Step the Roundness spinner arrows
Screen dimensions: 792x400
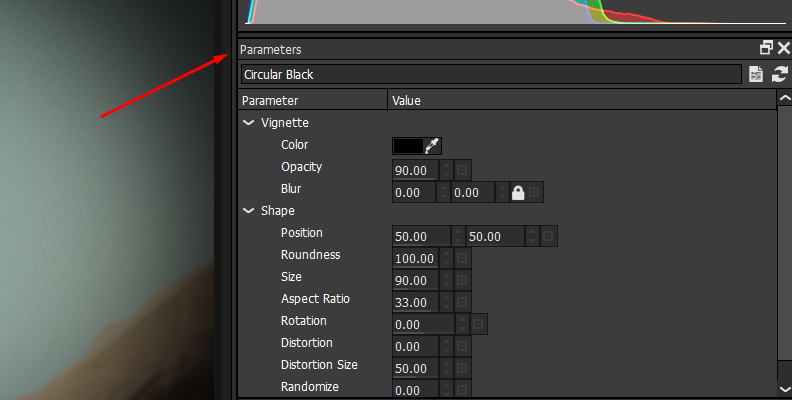446,259
